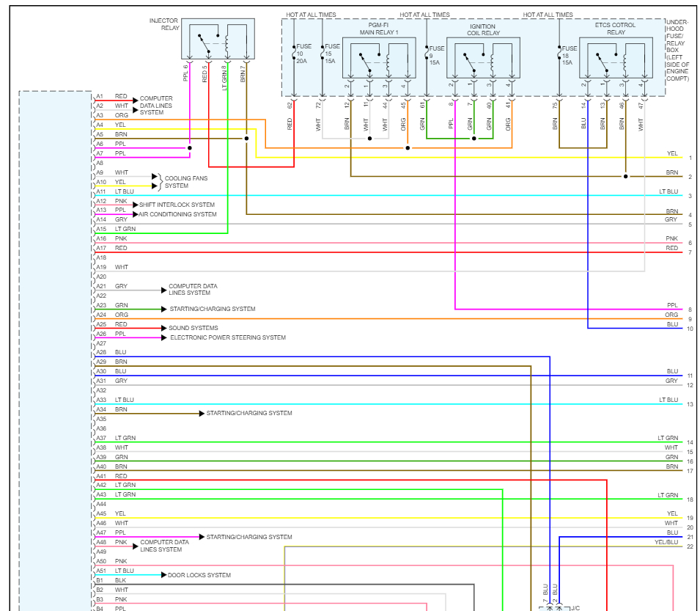Image resolution: width=700 pixels, height=611 pixels.
Task: Click the A3 ORG pin label
Action: coord(112,115)
